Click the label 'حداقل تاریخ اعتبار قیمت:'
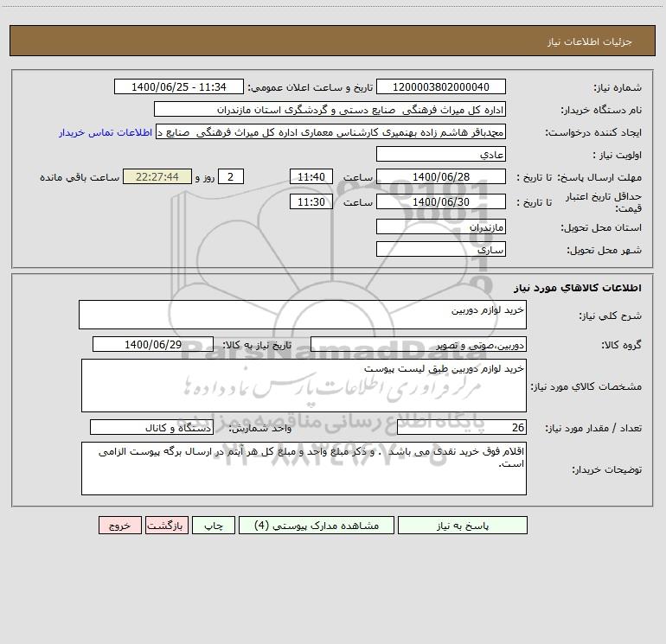 pyautogui.click(x=604, y=202)
